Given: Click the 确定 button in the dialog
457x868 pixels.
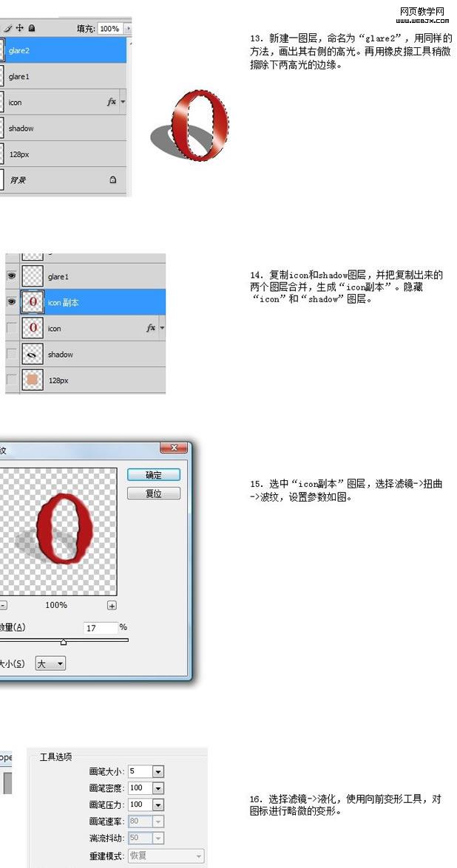Looking at the screenshot, I should (154, 475).
